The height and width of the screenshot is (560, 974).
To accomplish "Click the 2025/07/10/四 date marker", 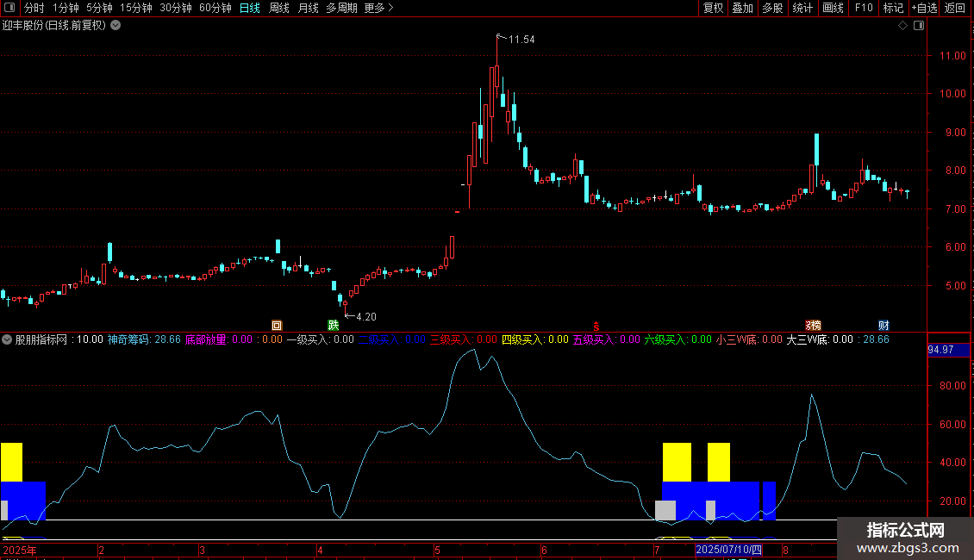I will (728, 550).
